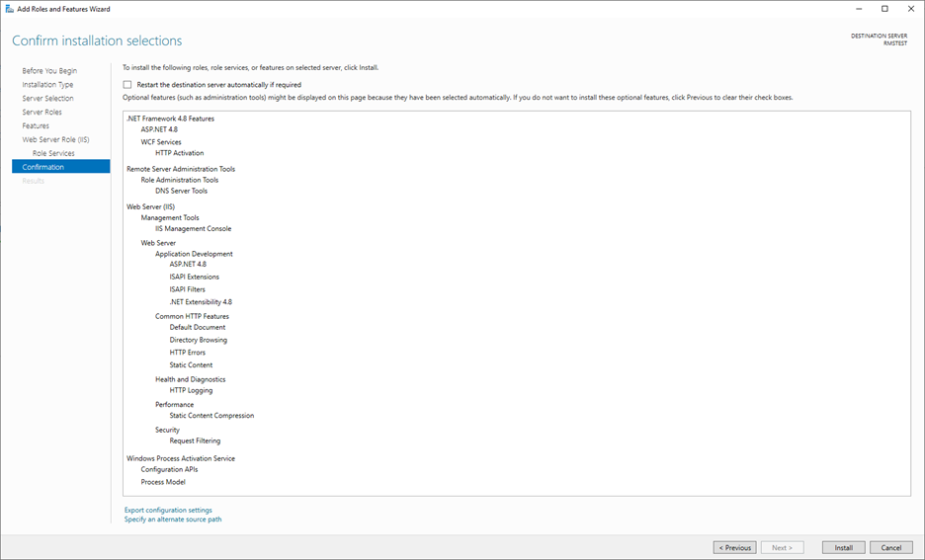925x560 pixels.
Task: Select 'DNS Server Tools' entry
Action: click(x=181, y=191)
